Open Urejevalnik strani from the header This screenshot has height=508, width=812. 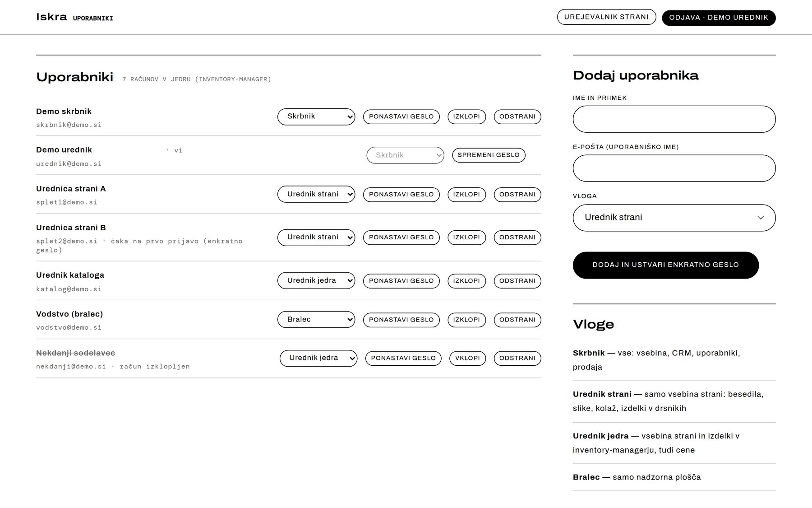(x=606, y=17)
